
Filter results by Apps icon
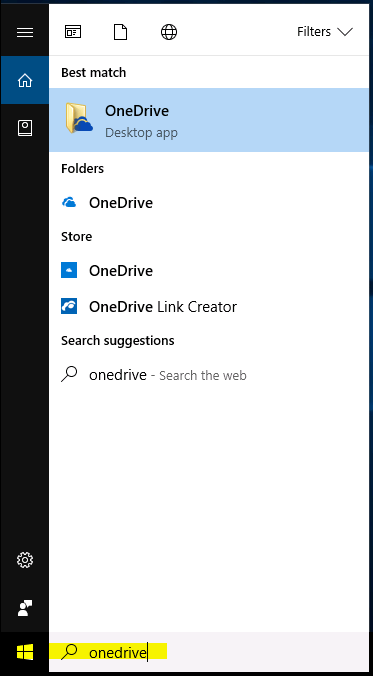tap(73, 32)
